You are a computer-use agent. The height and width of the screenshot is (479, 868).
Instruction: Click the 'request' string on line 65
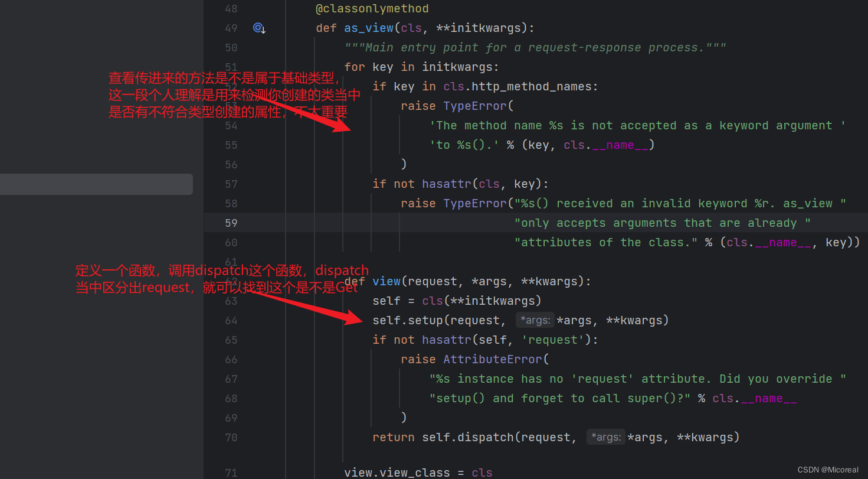click(x=556, y=340)
